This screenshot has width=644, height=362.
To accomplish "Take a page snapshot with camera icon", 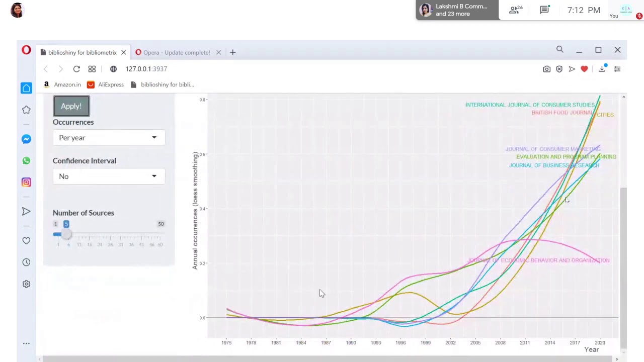I will [x=547, y=69].
